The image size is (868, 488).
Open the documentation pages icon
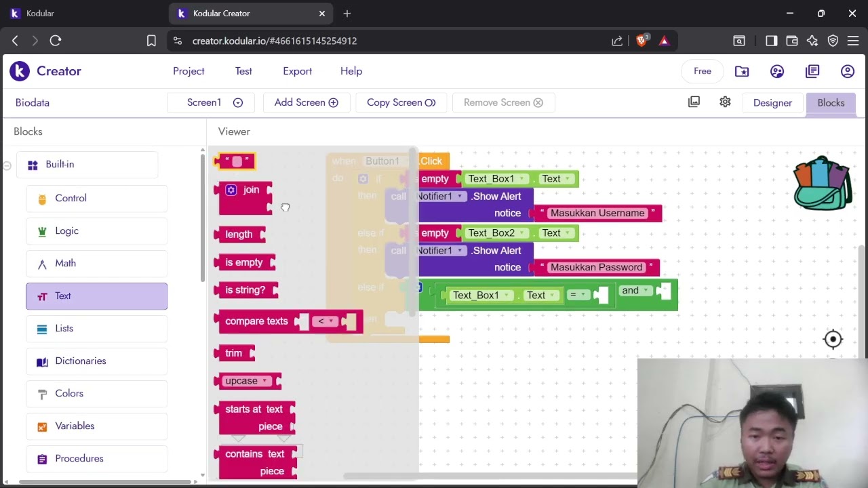(x=812, y=71)
